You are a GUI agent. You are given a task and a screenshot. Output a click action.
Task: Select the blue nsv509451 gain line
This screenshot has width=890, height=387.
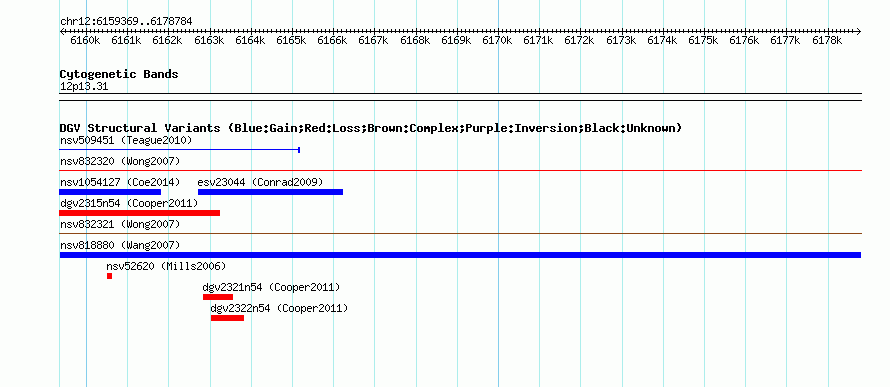coord(179,150)
